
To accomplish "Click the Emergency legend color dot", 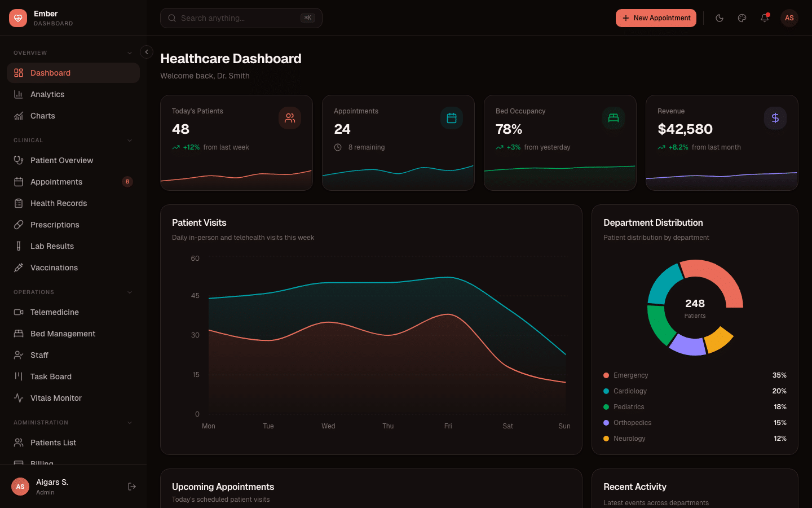I will (606, 375).
